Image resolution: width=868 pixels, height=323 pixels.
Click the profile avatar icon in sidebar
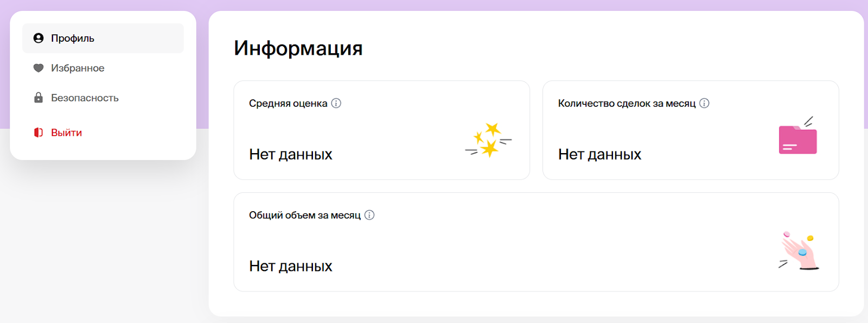point(39,38)
